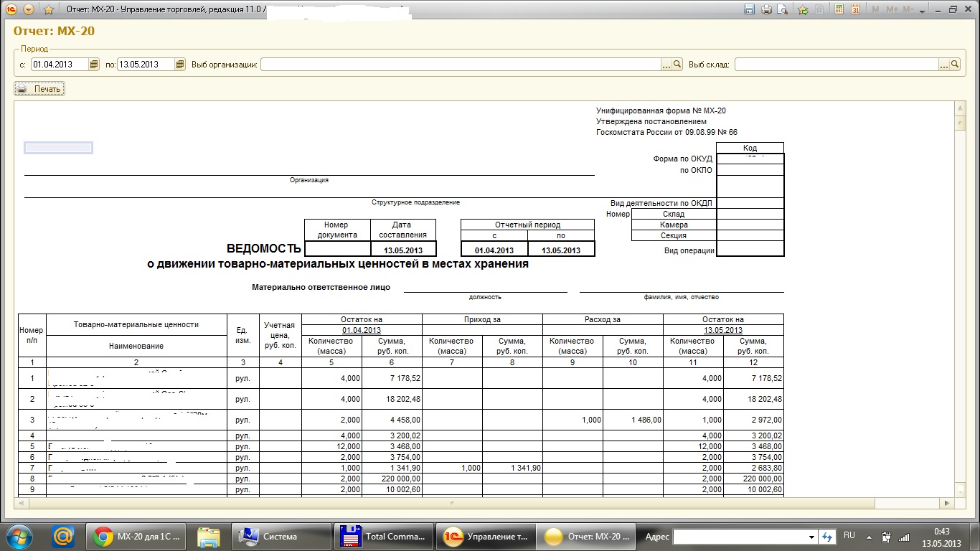Viewport: 980px width, 551px height.
Task: Click the horizontal scrollbar right arrow
Action: (948, 504)
